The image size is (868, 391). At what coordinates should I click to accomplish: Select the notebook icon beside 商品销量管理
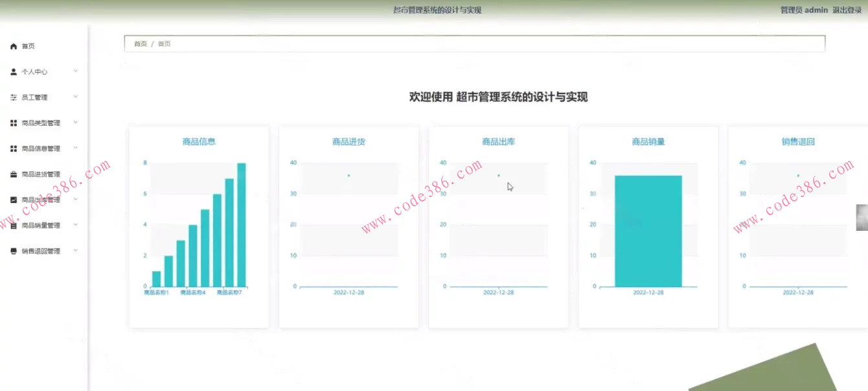pos(13,225)
